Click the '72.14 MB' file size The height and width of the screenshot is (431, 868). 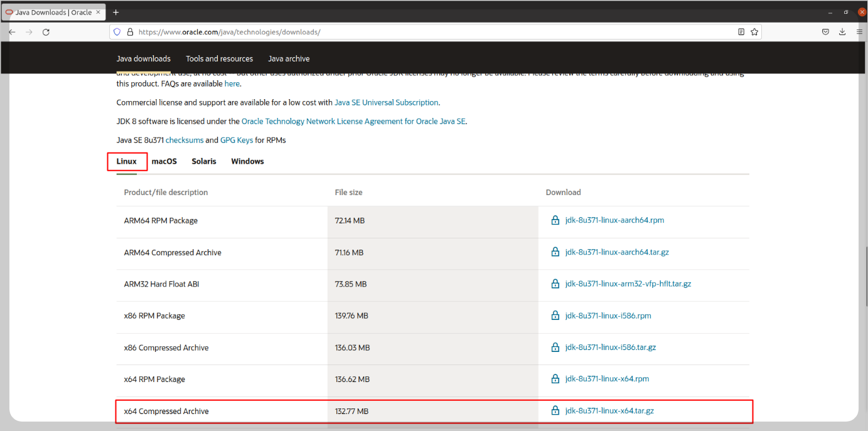[350, 221]
